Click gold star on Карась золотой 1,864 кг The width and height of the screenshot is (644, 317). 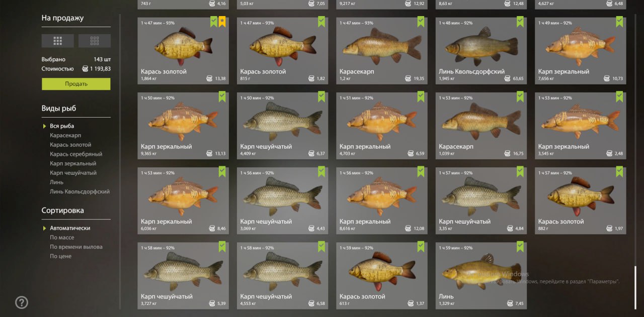pos(222,22)
